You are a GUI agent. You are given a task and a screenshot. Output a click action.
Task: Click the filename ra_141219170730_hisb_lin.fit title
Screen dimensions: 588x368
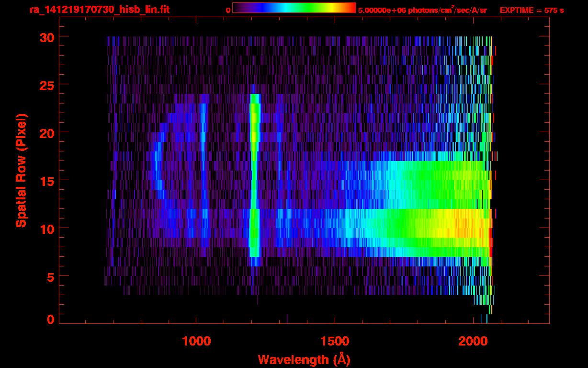100,10
